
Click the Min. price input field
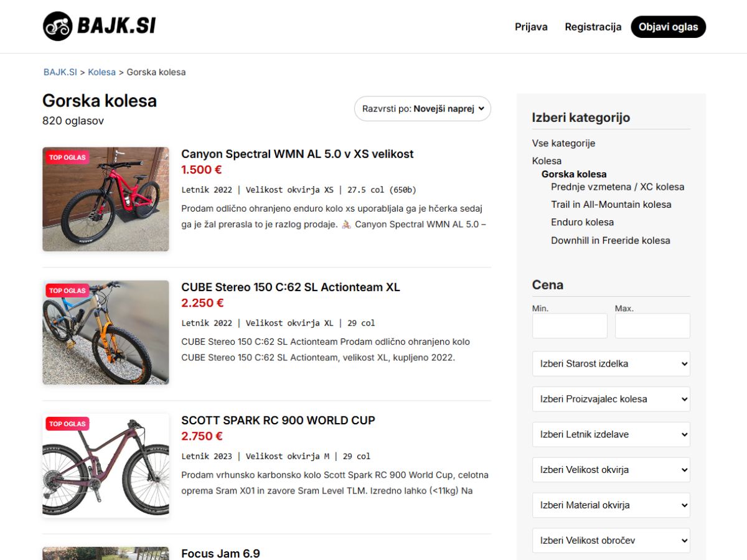tap(570, 326)
